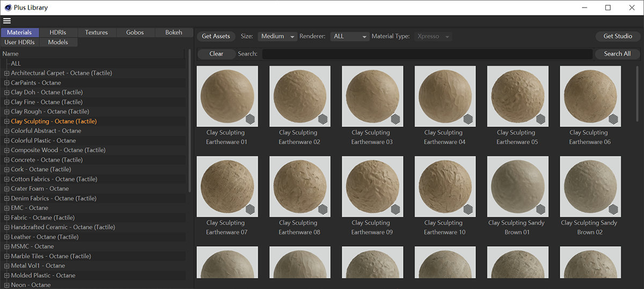Open the hamburger menu icon
This screenshot has height=289, width=644.
point(6,21)
